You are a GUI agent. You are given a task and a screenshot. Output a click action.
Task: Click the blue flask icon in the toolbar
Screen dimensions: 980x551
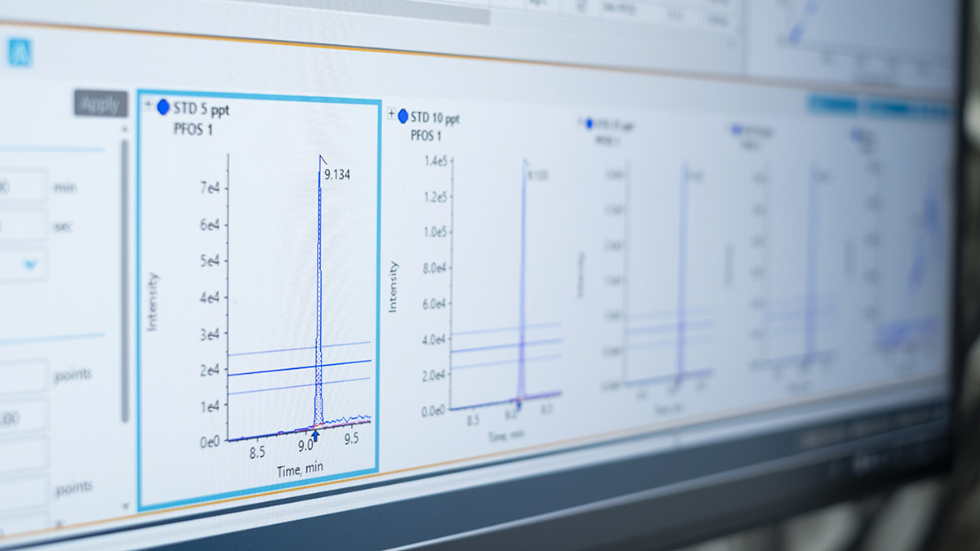click(x=20, y=52)
